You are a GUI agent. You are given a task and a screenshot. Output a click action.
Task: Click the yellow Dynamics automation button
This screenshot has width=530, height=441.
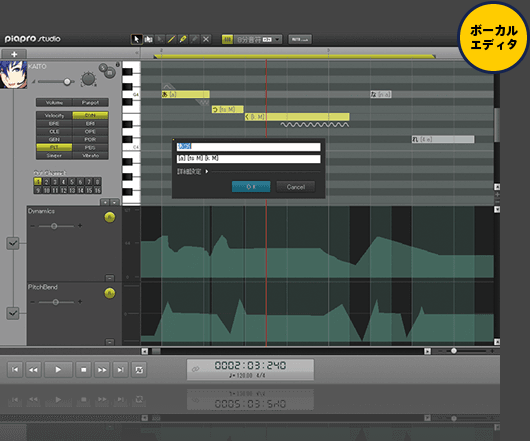point(110,217)
